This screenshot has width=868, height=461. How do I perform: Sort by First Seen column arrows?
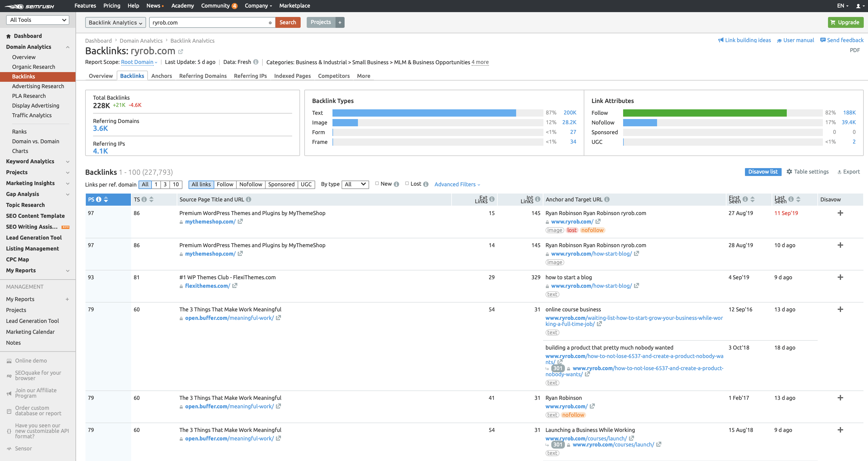click(753, 199)
